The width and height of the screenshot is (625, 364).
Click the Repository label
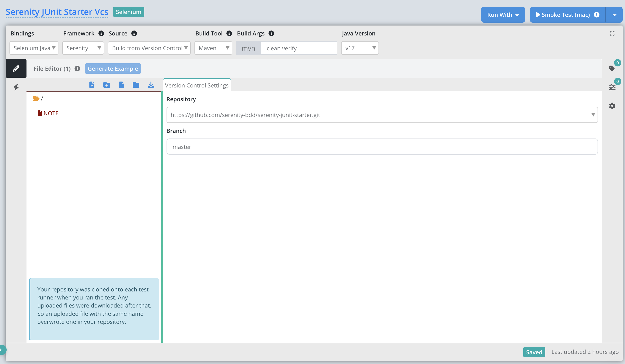(181, 99)
